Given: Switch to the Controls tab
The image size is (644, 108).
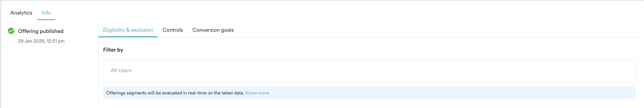Looking at the screenshot, I should [173, 30].
